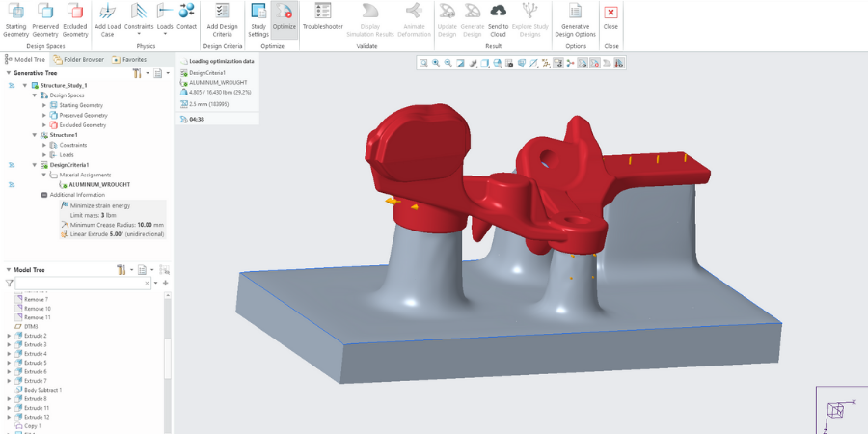Select ALUMINUM_WROUGHT material in the Generative Tree
Screen dimensions: 868x434
[98, 184]
